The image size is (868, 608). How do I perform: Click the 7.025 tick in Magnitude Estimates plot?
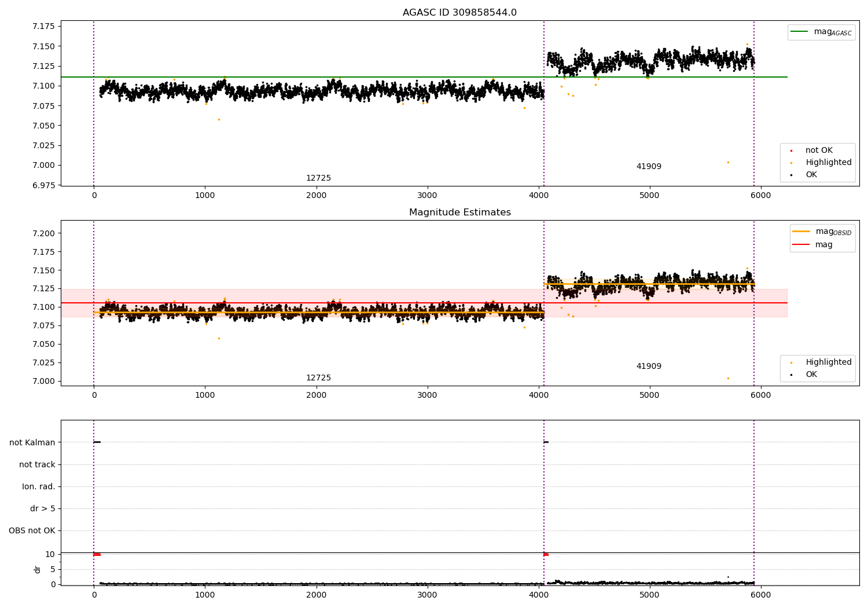coord(44,362)
